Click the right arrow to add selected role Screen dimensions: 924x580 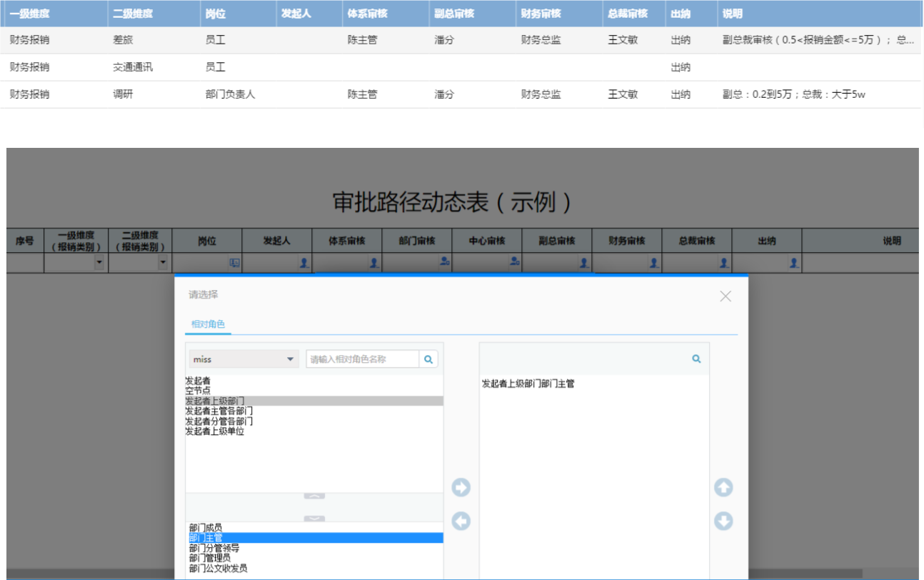[x=461, y=487]
